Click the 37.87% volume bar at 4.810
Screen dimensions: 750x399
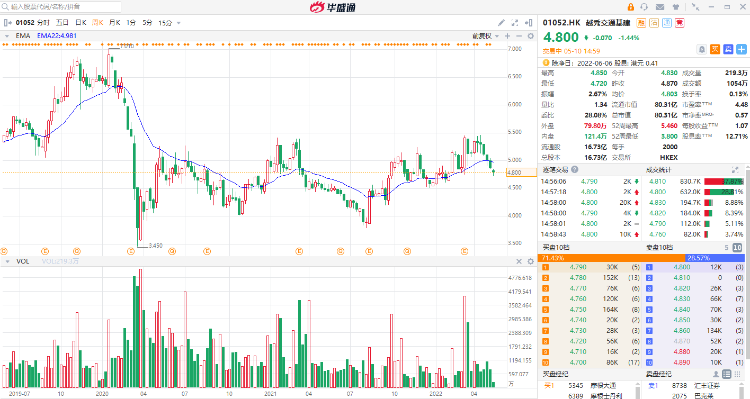[724, 181]
